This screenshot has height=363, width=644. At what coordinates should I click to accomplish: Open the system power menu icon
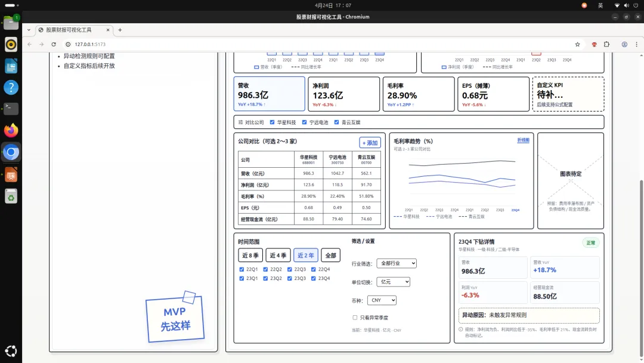pos(636,5)
